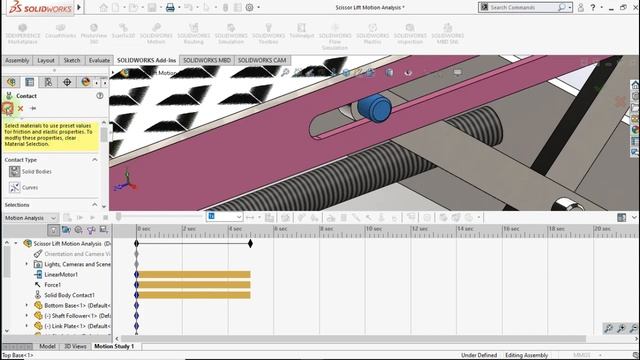
Task: Toggle Filter Selected icon
Action: coord(91,230)
